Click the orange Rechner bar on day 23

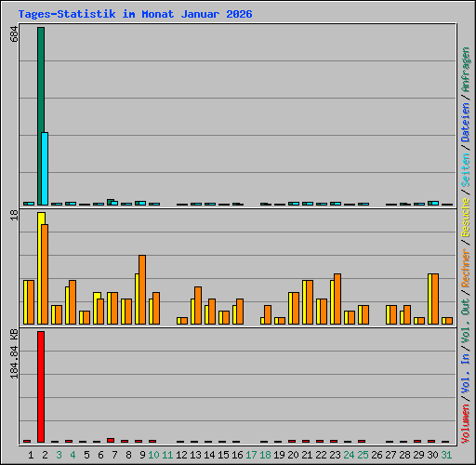pyautogui.click(x=337, y=299)
